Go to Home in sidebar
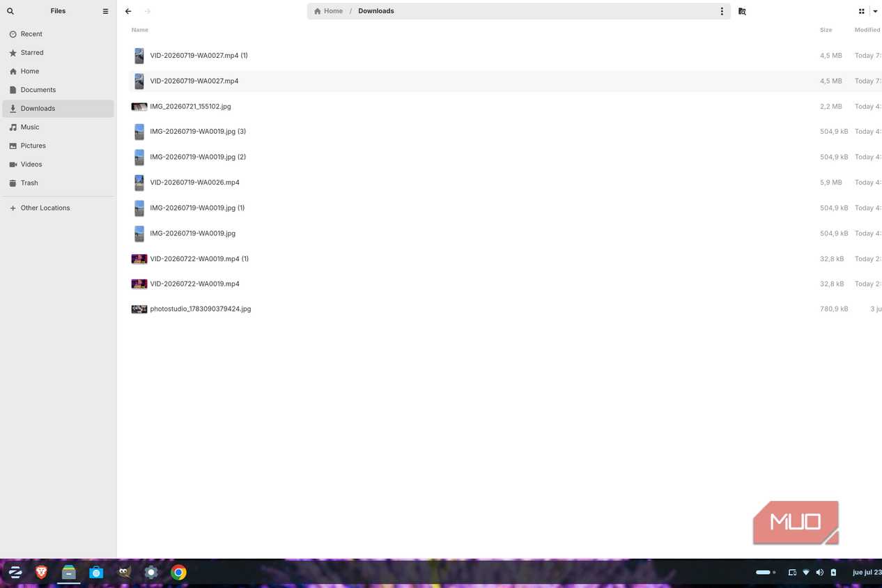This screenshot has width=882, height=588. point(58,71)
